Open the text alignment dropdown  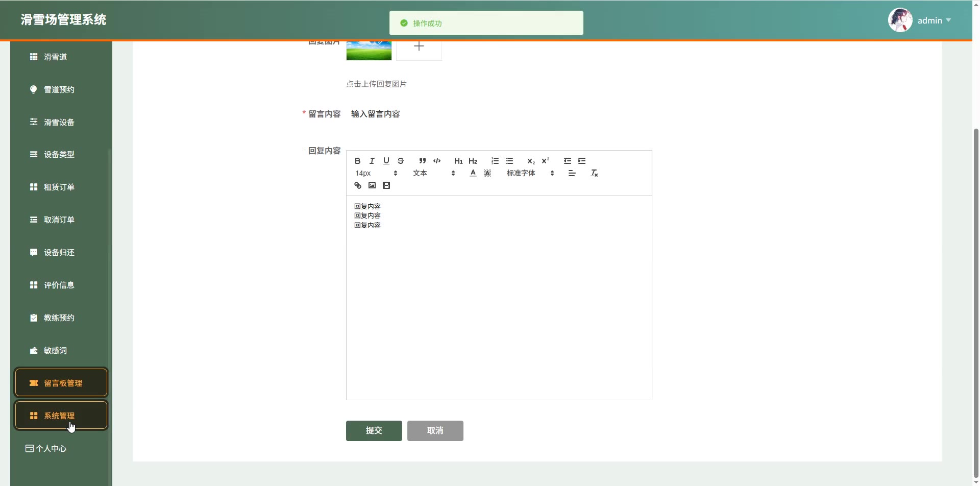click(572, 173)
